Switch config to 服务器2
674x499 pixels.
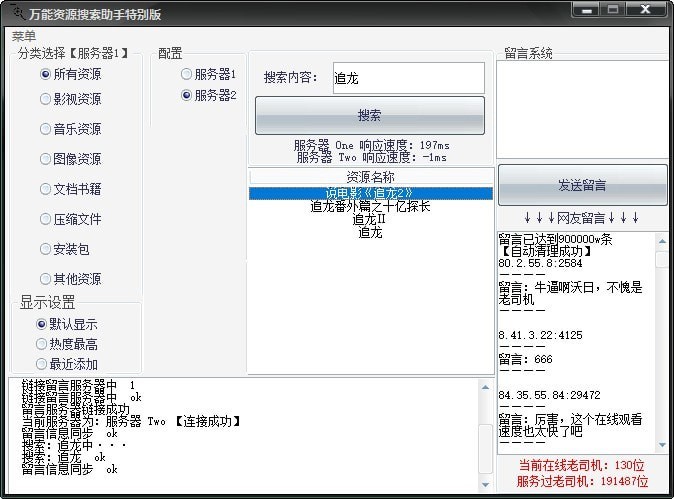[208, 95]
